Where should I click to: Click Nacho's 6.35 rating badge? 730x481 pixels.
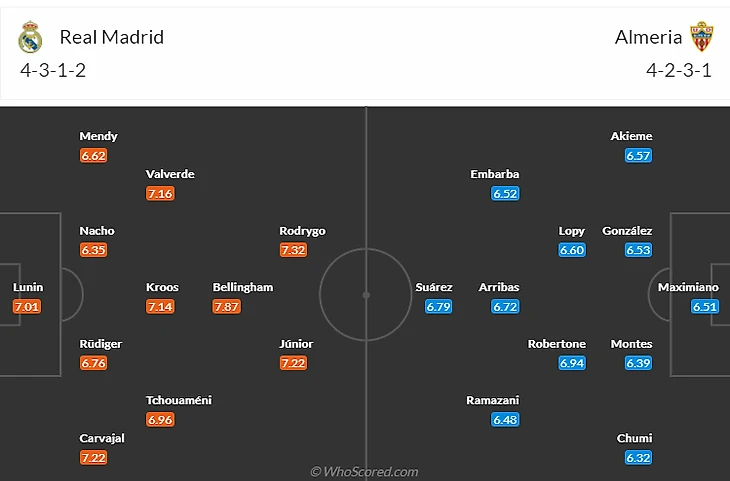click(x=93, y=250)
